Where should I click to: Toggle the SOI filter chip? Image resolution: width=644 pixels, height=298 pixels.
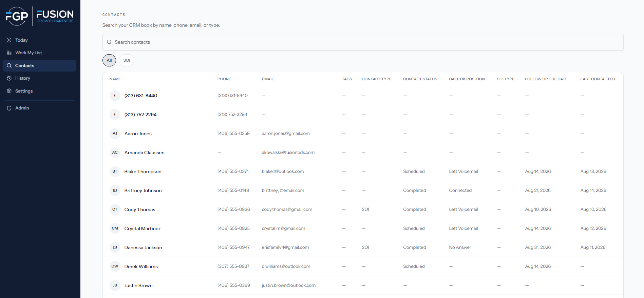click(x=127, y=60)
